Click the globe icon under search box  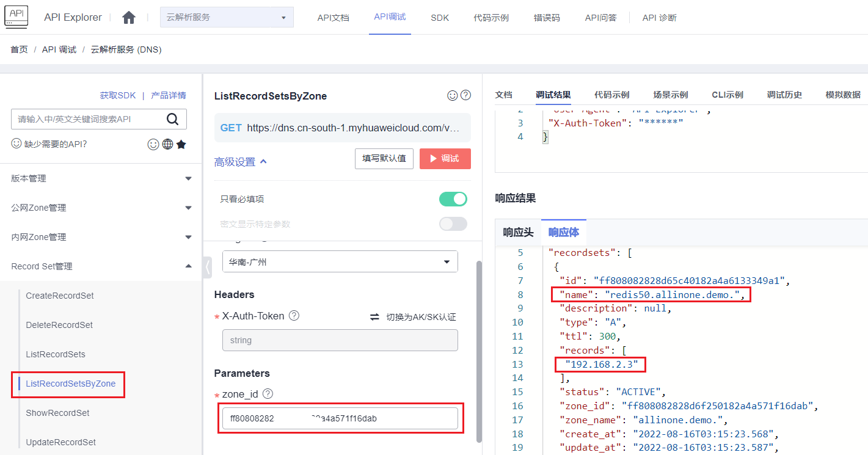click(167, 145)
